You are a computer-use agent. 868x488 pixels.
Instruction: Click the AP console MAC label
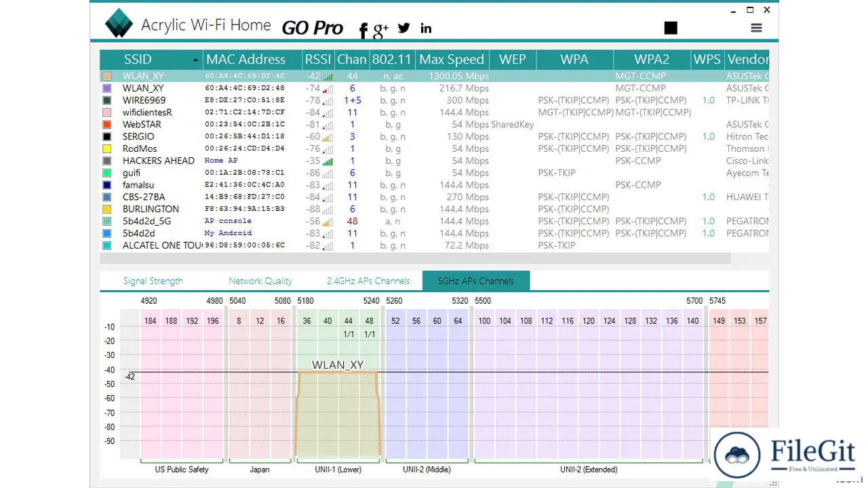click(x=228, y=221)
